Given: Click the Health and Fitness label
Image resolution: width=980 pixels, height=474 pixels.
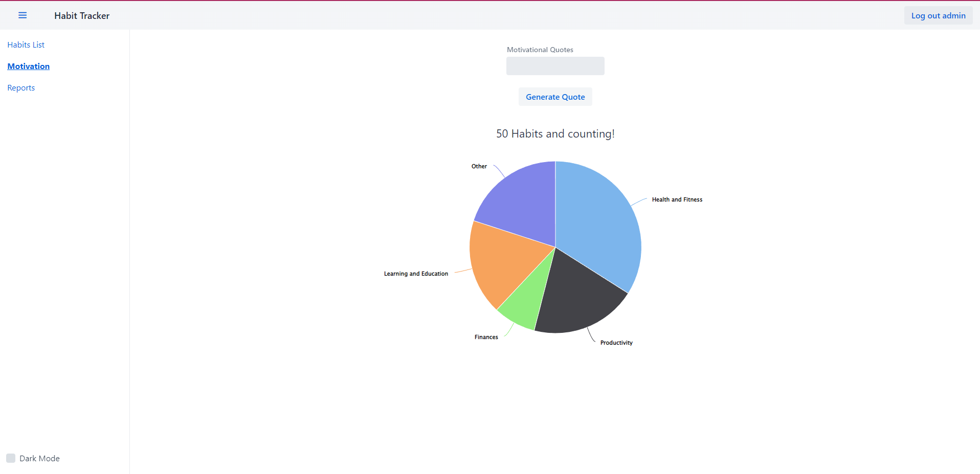Looking at the screenshot, I should click(x=677, y=199).
